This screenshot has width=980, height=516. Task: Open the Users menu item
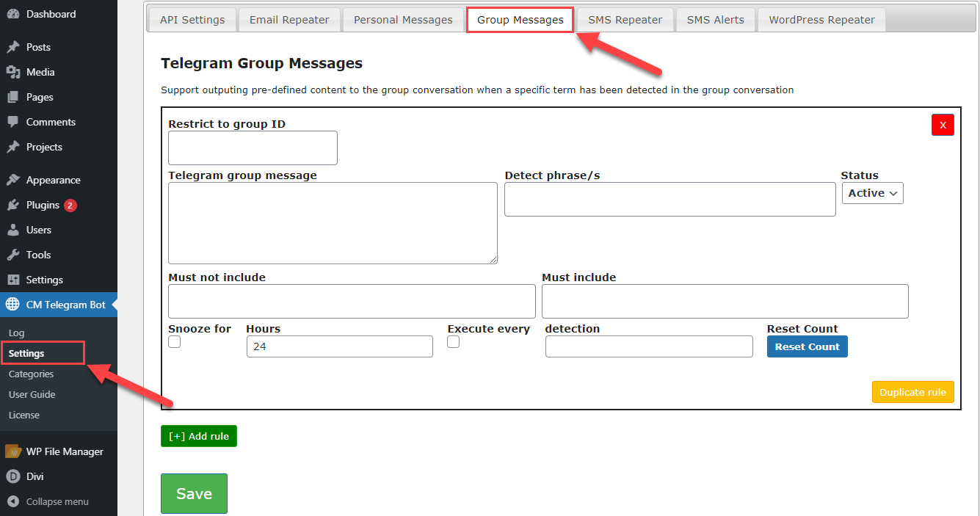coord(59,230)
